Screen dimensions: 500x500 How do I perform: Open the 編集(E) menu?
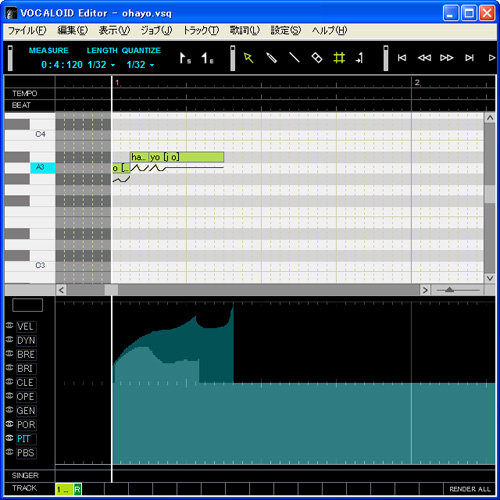point(72,31)
